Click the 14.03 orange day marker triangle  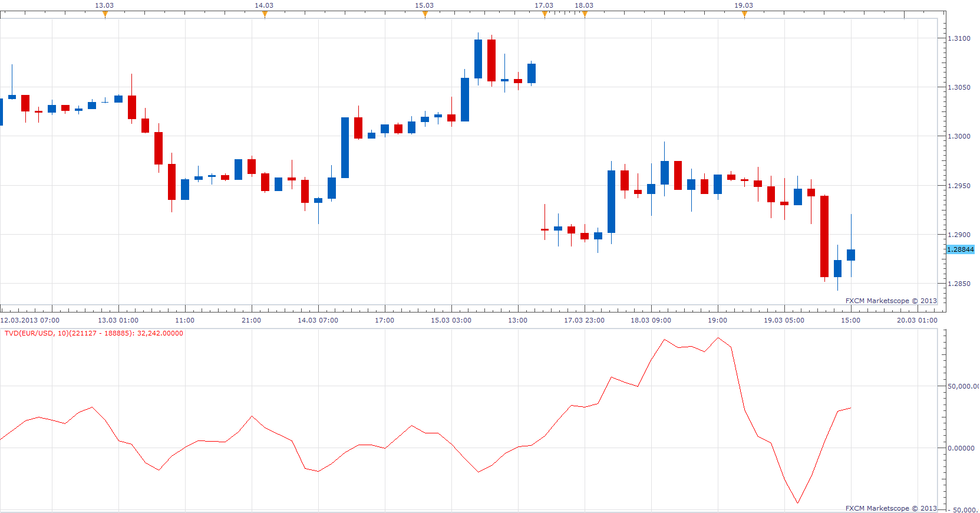265,15
